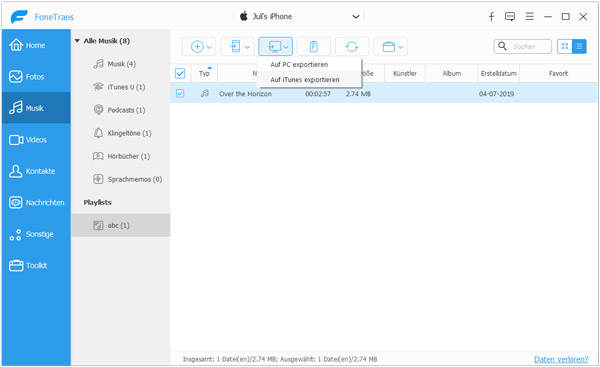The image size is (600, 367).
Task: Choose Auf PC exportieren
Action: tap(309, 64)
